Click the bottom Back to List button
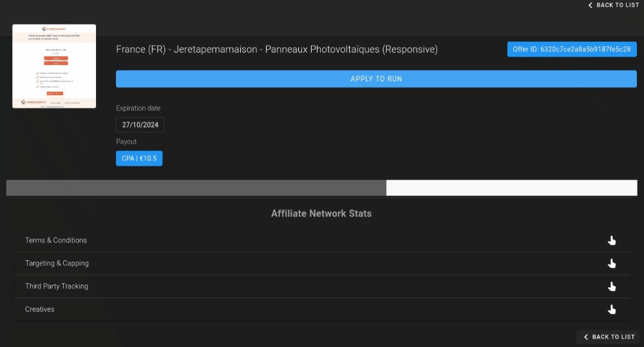 point(608,337)
